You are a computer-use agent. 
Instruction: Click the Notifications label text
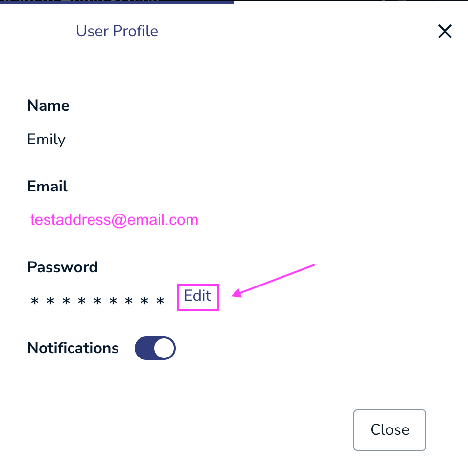pos(73,348)
